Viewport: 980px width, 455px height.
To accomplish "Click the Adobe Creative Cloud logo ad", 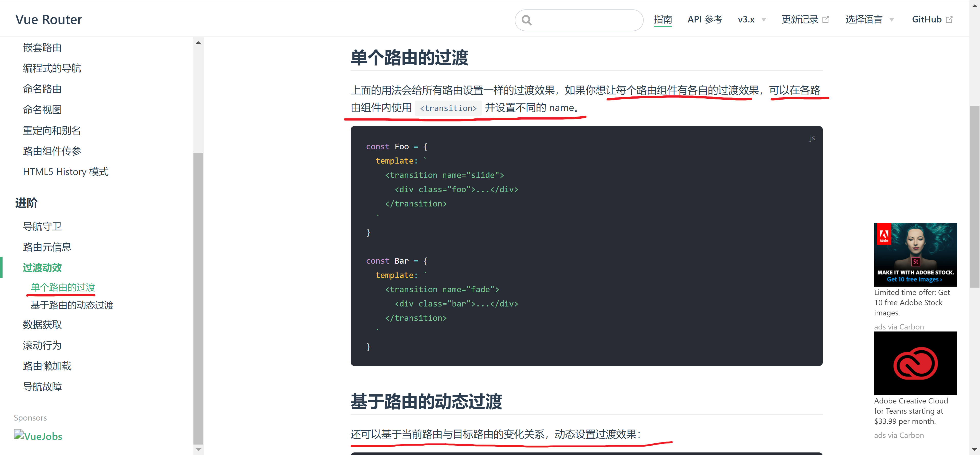I will tap(915, 363).
